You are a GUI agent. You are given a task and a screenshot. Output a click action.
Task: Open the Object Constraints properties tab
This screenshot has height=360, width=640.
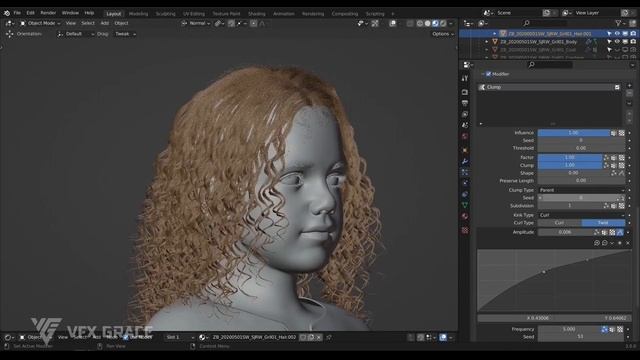click(x=465, y=194)
